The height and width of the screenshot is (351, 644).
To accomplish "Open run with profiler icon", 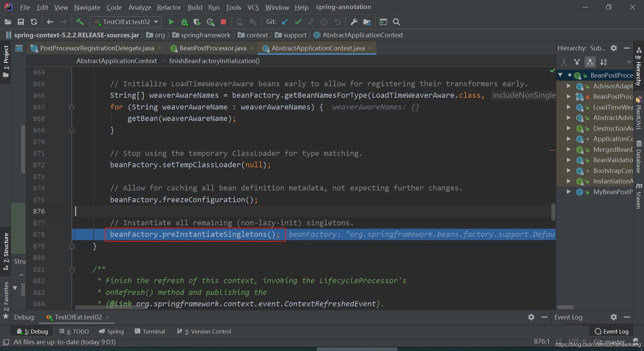I will pyautogui.click(x=210, y=22).
